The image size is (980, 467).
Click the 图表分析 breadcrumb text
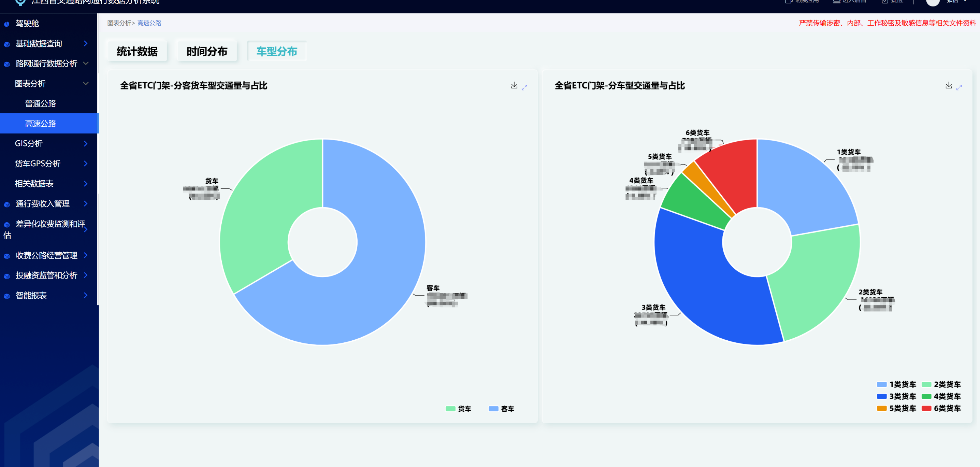coord(119,23)
